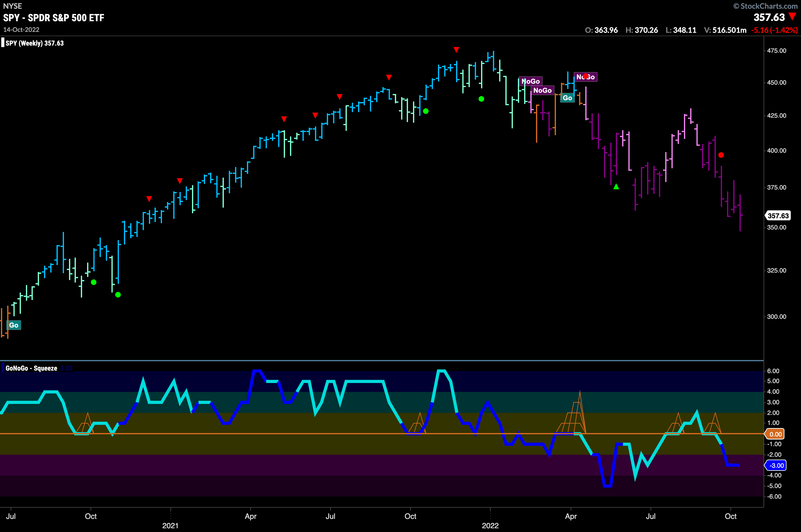Viewport: 801px width, 532px height.
Task: Click the 325.00 price axis label
Action: (x=777, y=270)
